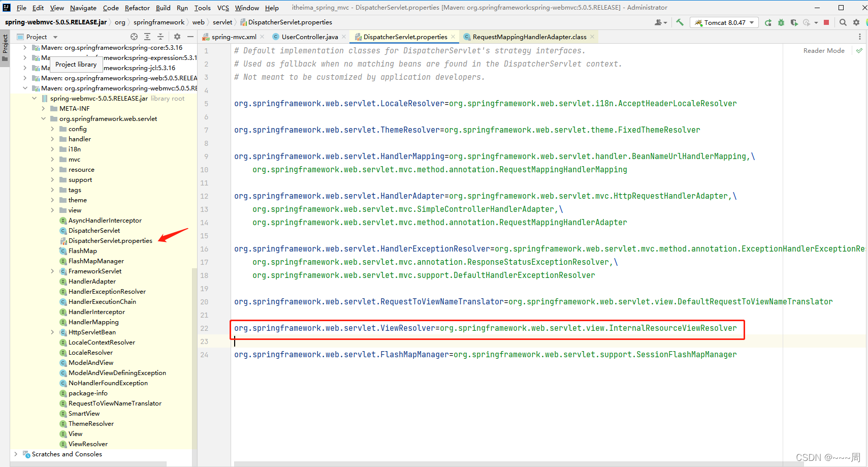Toggle Reader Mode in the editor
This screenshot has height=467, width=868.
click(x=824, y=51)
